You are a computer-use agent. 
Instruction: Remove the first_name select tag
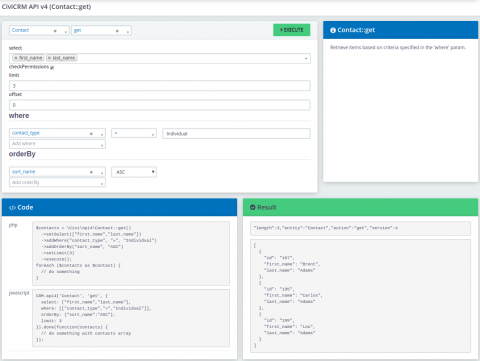16,58
